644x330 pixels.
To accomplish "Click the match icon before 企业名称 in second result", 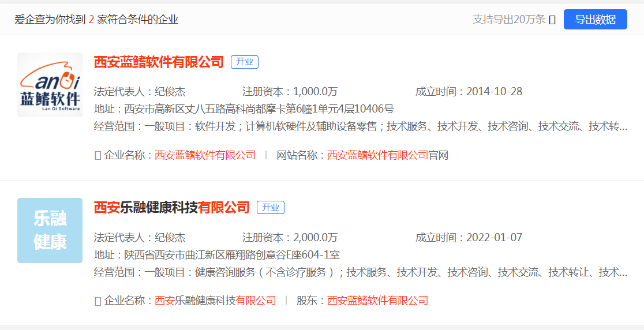I will pos(98,301).
